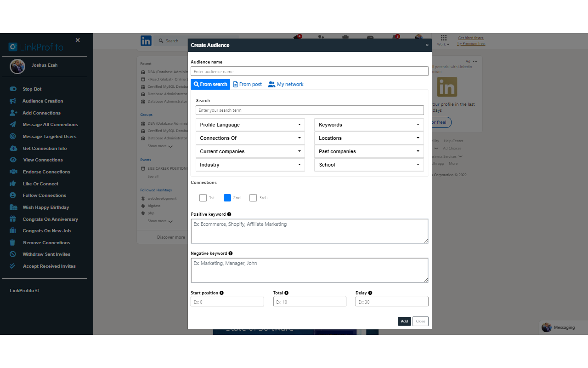Open the Past companies dropdown
The width and height of the screenshot is (588, 368).
[x=369, y=151]
